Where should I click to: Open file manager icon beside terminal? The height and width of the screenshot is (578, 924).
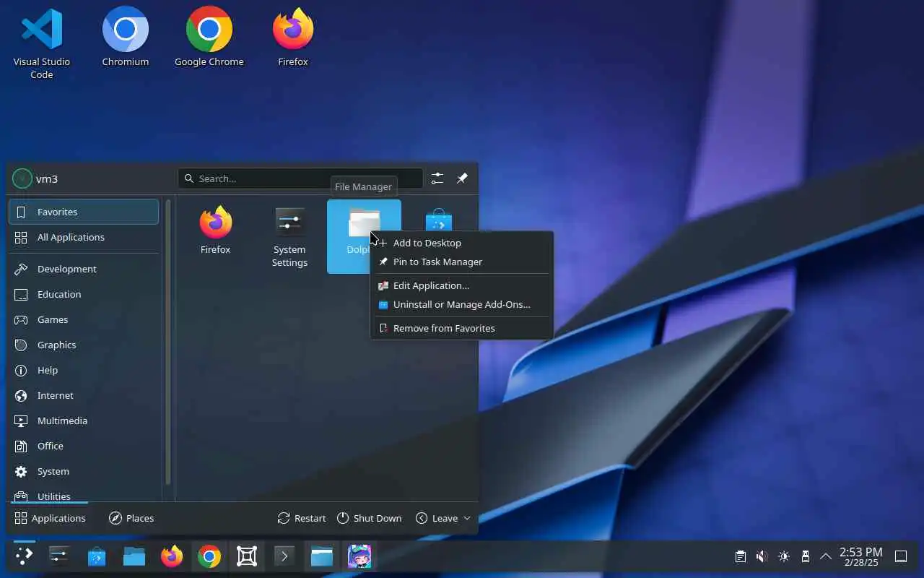(x=322, y=556)
